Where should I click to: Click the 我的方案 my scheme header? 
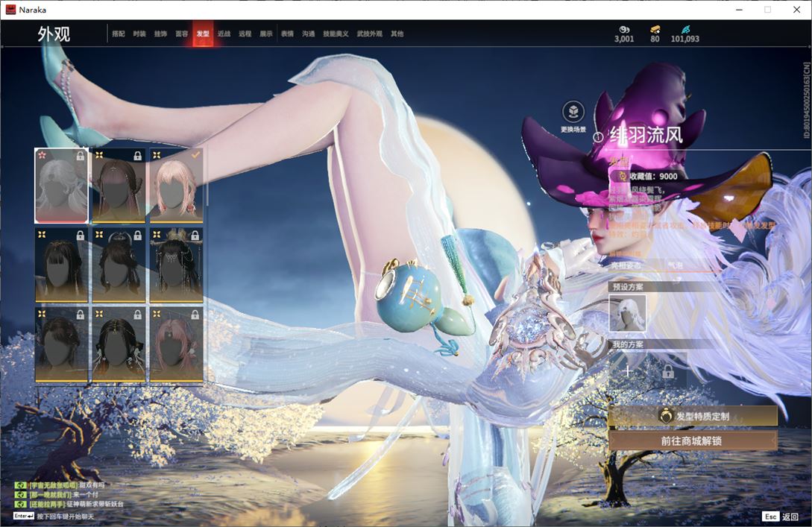[628, 344]
